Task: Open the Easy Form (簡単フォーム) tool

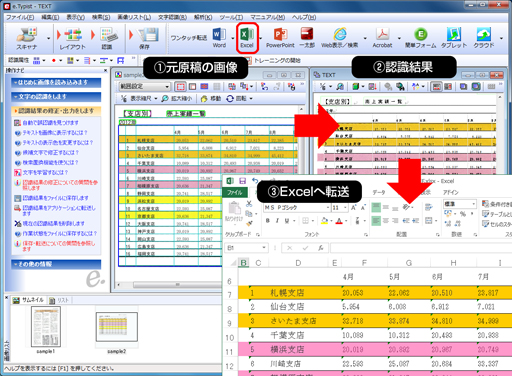Action: tap(421, 37)
